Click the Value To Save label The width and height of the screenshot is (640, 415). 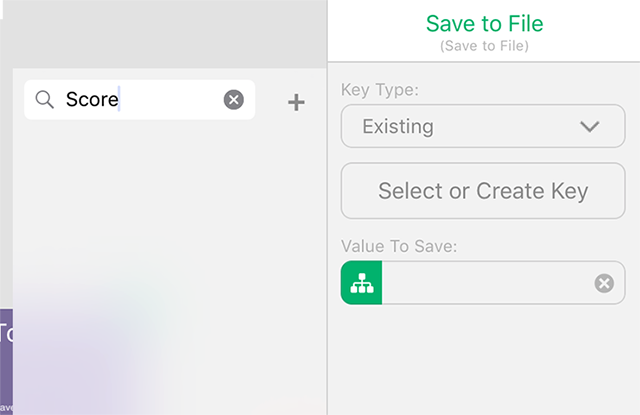click(x=399, y=246)
